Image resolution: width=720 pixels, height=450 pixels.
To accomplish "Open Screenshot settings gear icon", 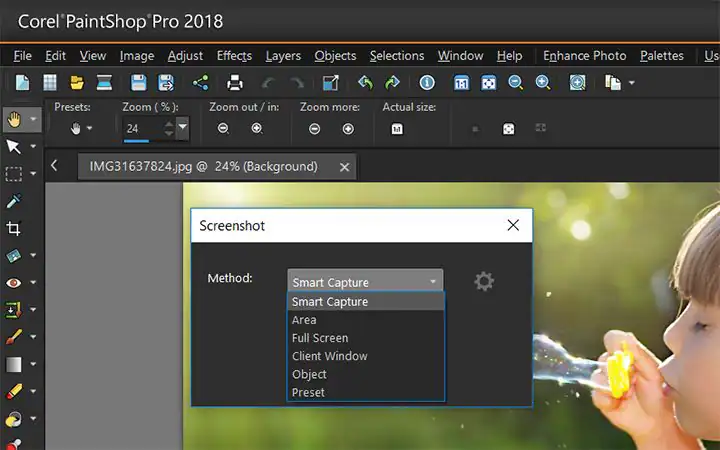I will tap(484, 281).
